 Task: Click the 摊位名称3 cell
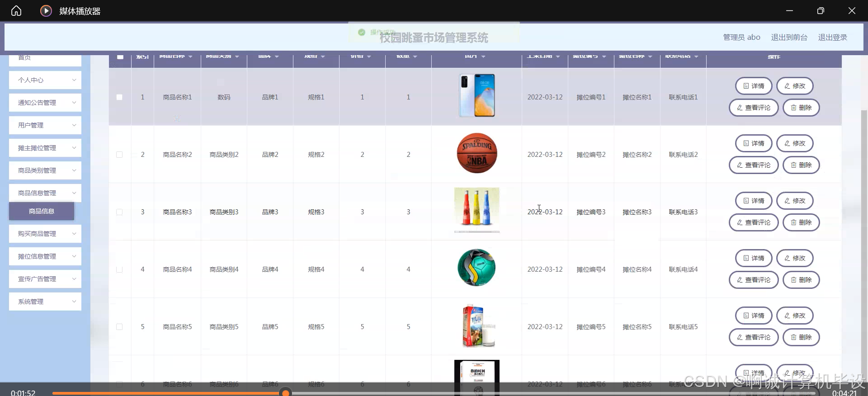pos(637,212)
